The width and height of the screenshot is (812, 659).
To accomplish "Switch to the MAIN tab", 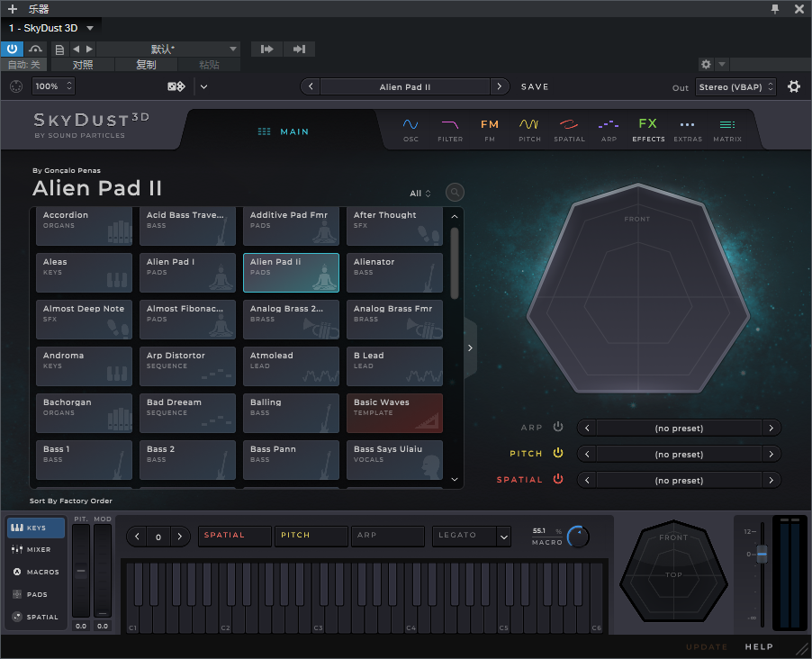I will (x=284, y=131).
